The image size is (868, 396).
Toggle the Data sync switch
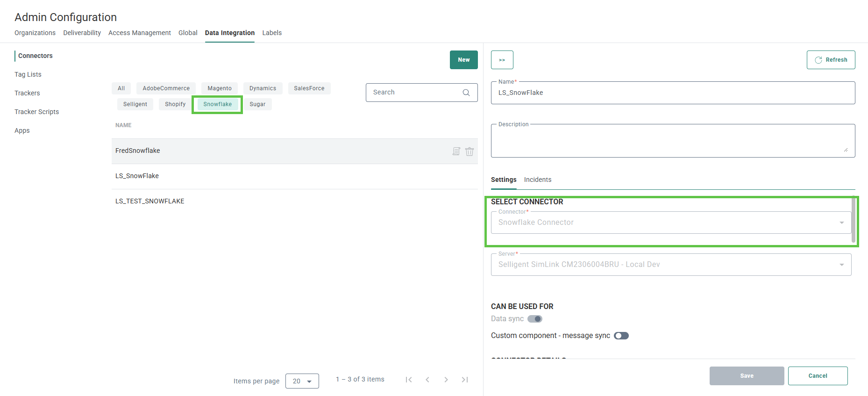point(535,319)
